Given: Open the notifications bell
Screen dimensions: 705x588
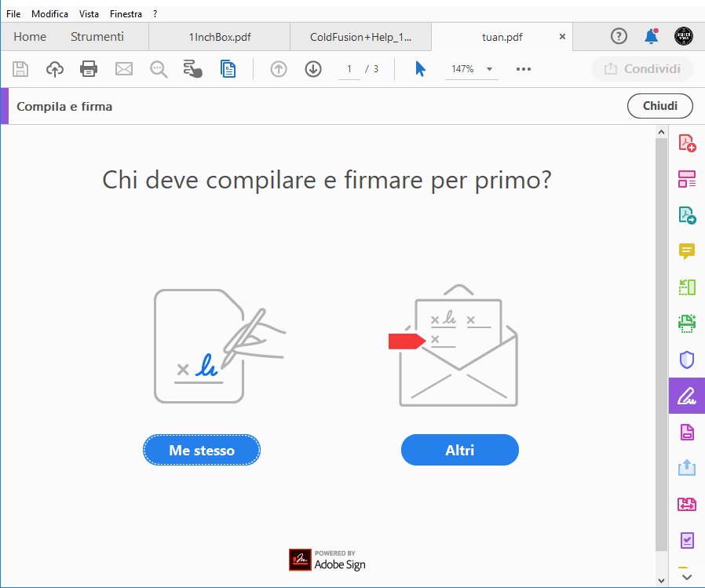Looking at the screenshot, I should 650,36.
